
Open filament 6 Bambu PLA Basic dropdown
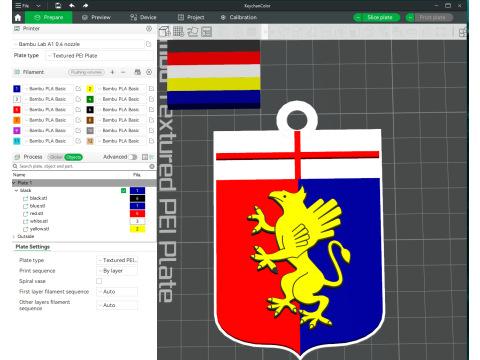click(x=121, y=110)
